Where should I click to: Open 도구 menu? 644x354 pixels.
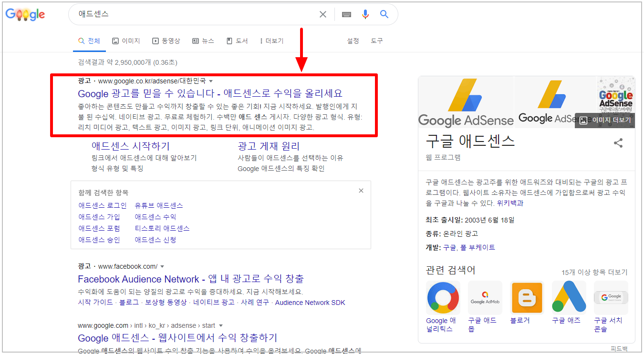coord(377,41)
